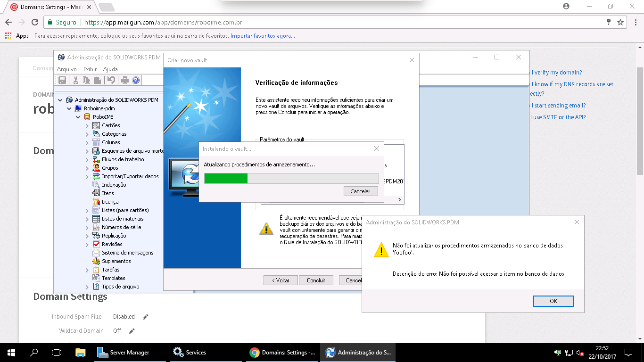Expand the Números de série node

tap(87, 227)
